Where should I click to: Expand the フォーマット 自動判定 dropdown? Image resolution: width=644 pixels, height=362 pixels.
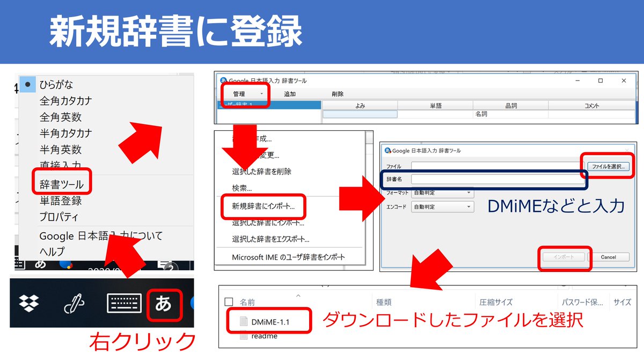442,193
